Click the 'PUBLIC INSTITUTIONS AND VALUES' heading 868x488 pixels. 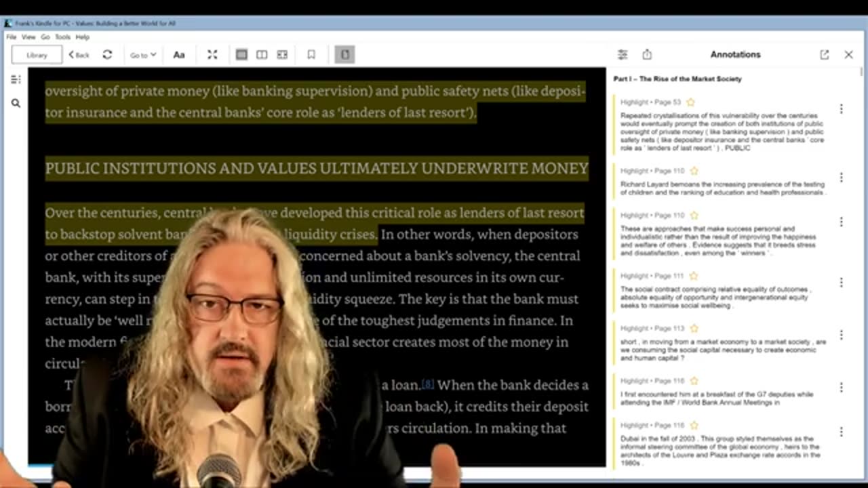coord(317,168)
